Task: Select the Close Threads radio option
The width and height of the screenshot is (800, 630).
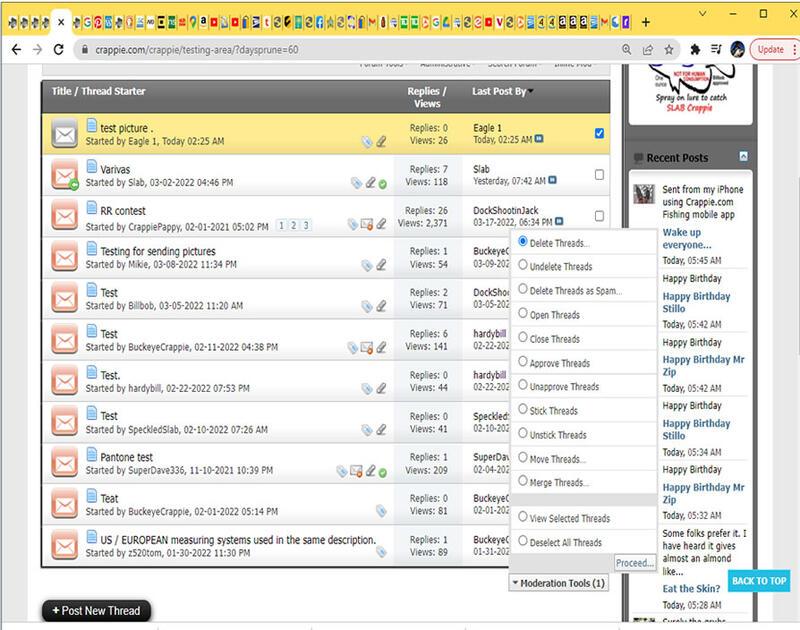Action: coord(523,337)
